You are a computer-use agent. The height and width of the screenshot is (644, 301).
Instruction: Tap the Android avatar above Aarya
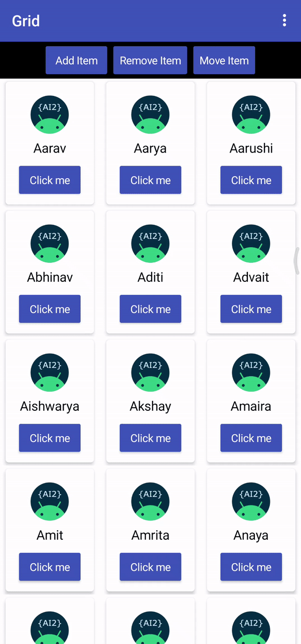click(150, 115)
